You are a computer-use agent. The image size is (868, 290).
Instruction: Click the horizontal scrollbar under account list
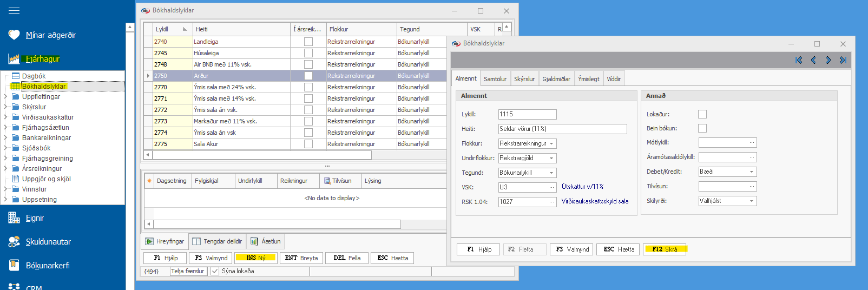[262, 155]
